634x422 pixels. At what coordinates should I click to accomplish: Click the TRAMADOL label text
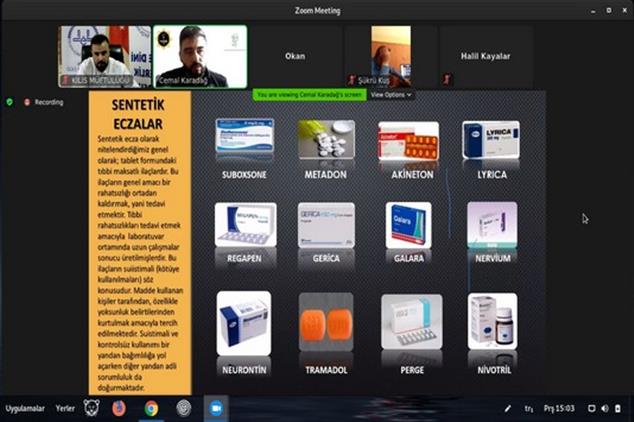[x=326, y=370]
